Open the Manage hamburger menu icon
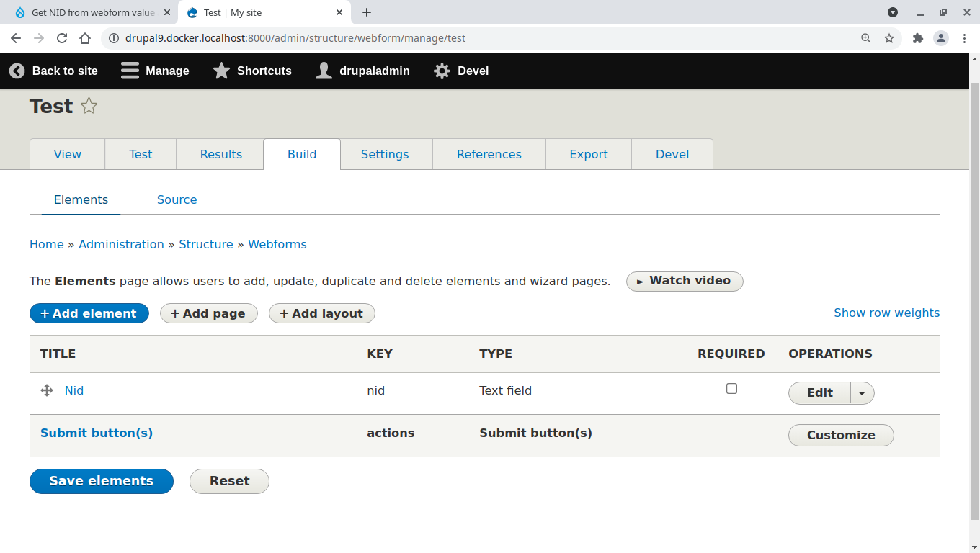The image size is (980, 553). tap(130, 71)
